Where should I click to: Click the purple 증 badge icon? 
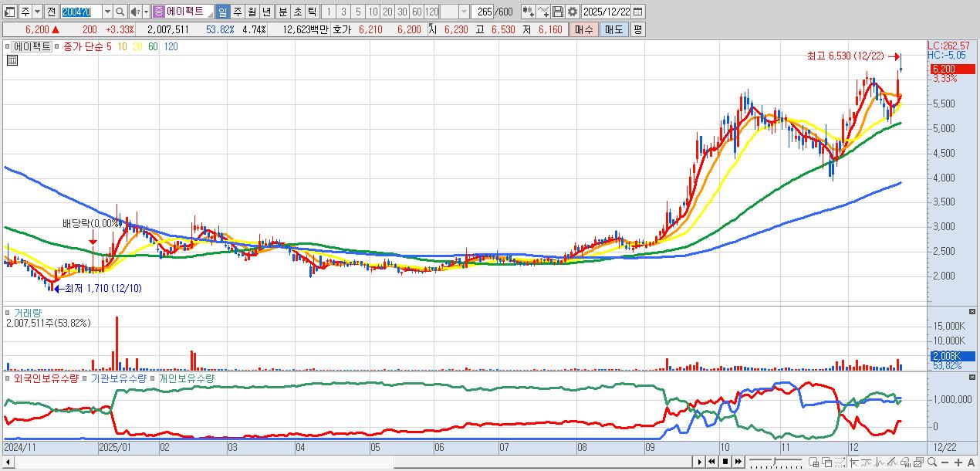click(x=158, y=12)
